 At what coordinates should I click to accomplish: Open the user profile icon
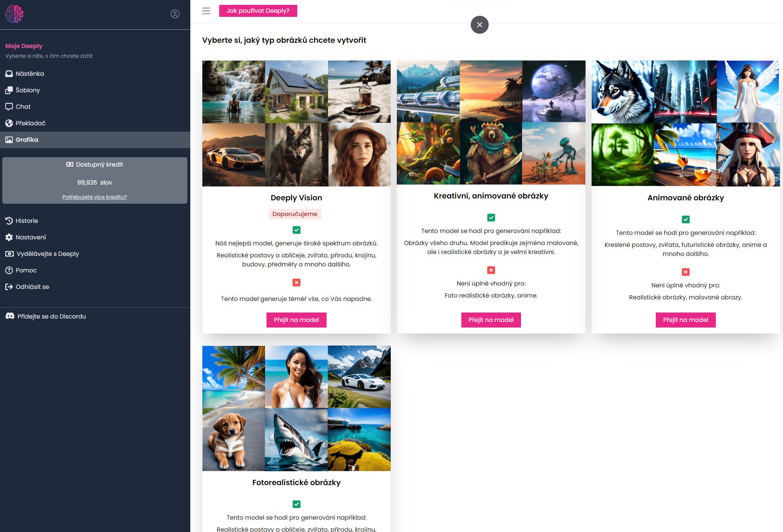pos(175,14)
